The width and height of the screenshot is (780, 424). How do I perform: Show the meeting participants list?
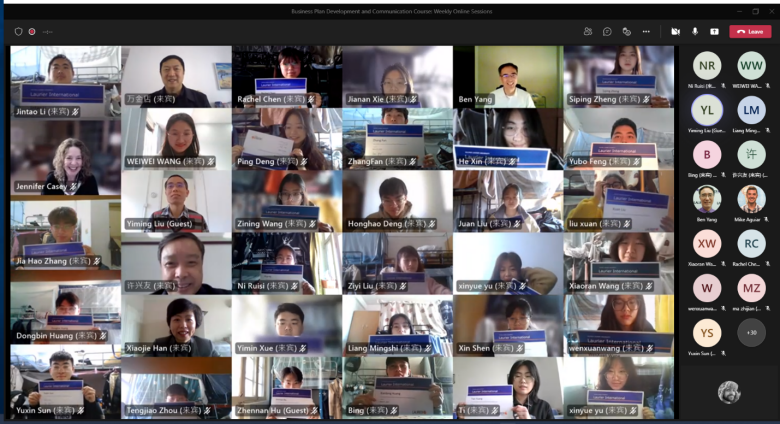point(588,31)
